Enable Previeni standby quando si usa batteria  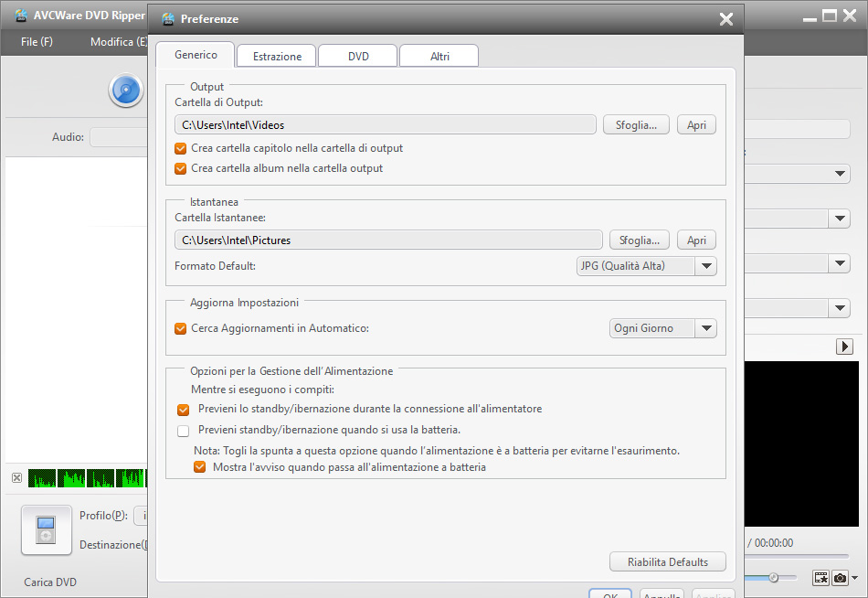tap(183, 430)
